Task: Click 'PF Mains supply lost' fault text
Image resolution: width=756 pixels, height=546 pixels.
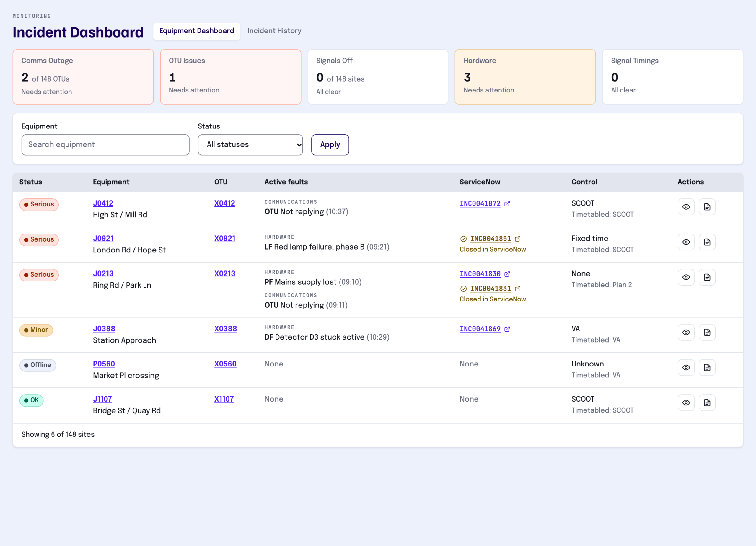Action: pos(300,282)
